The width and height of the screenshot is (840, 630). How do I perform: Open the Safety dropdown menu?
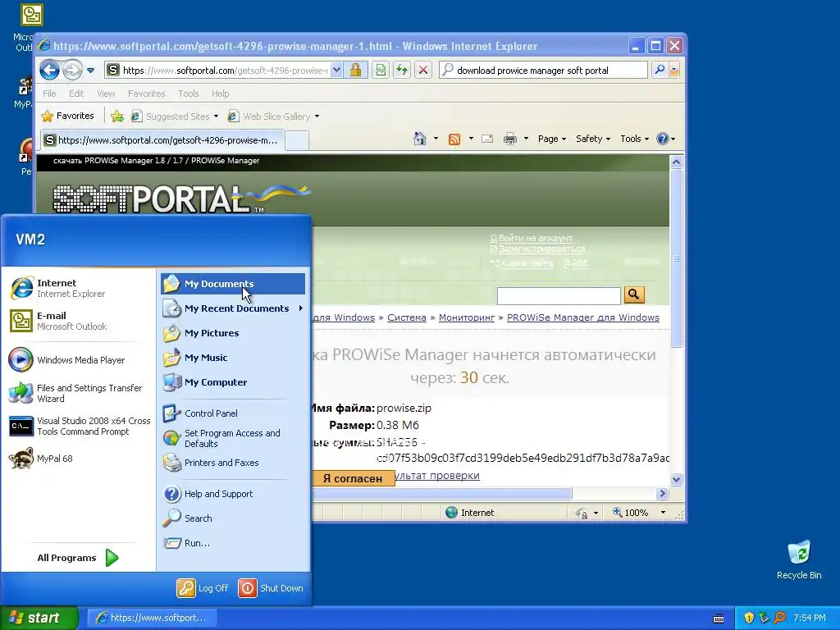click(593, 139)
